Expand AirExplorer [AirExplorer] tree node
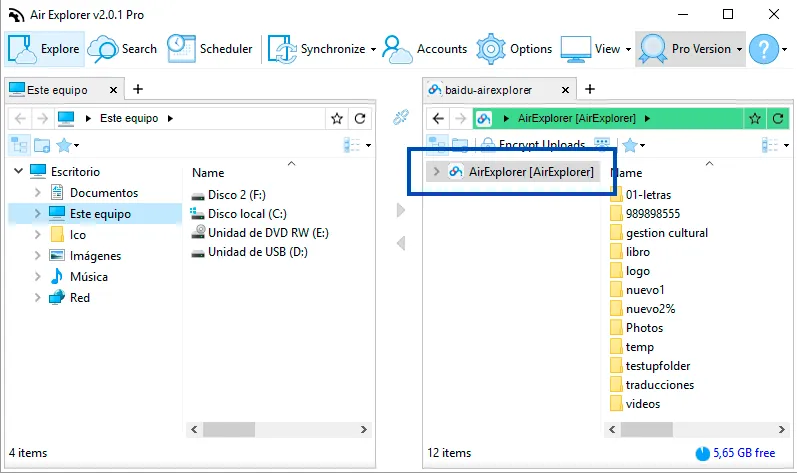797x473 pixels. (x=436, y=172)
